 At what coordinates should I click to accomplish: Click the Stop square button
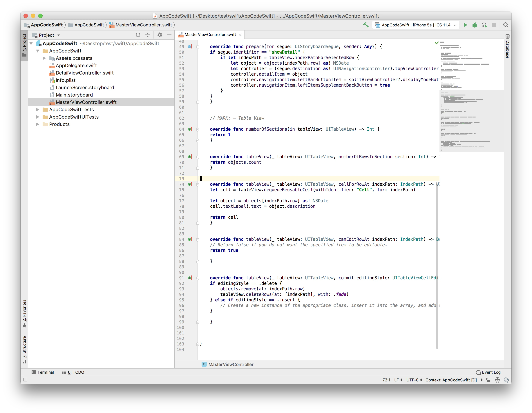[x=493, y=25]
